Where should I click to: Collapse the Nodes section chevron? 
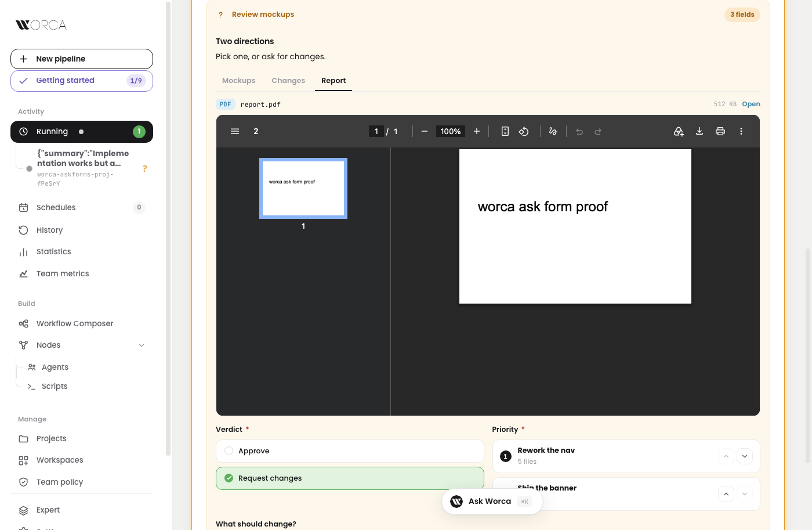(x=142, y=345)
